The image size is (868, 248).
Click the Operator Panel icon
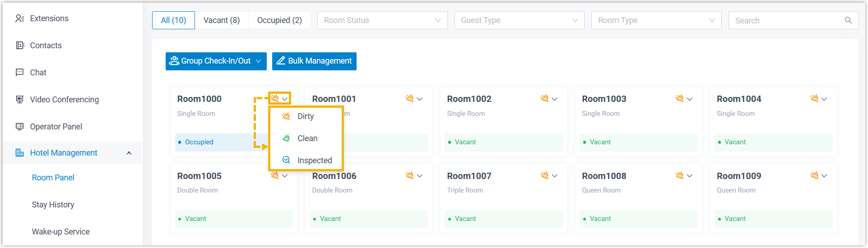point(19,127)
